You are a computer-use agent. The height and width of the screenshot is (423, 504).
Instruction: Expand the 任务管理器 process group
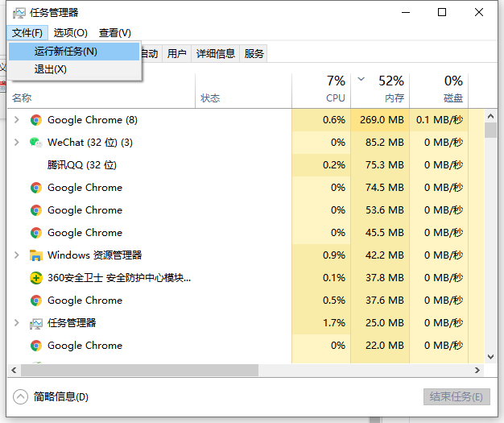point(17,323)
